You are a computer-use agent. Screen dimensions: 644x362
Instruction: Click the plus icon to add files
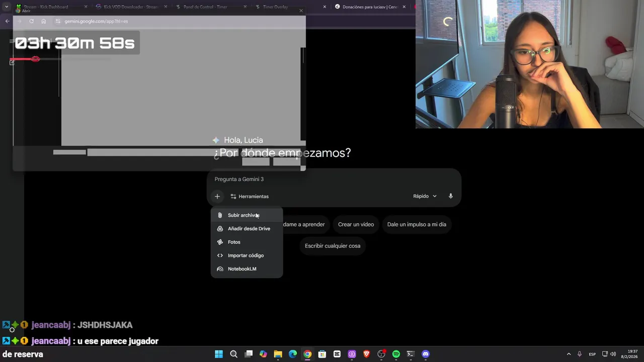point(217,197)
